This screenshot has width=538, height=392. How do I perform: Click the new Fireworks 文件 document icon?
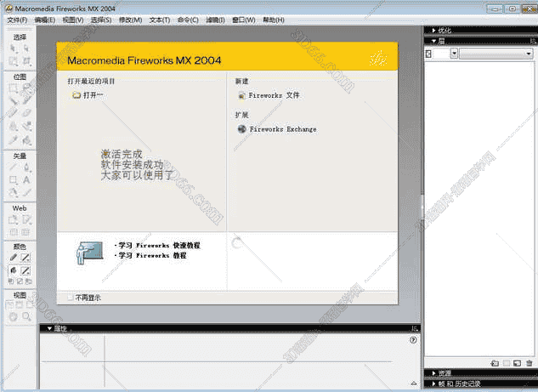(x=242, y=96)
